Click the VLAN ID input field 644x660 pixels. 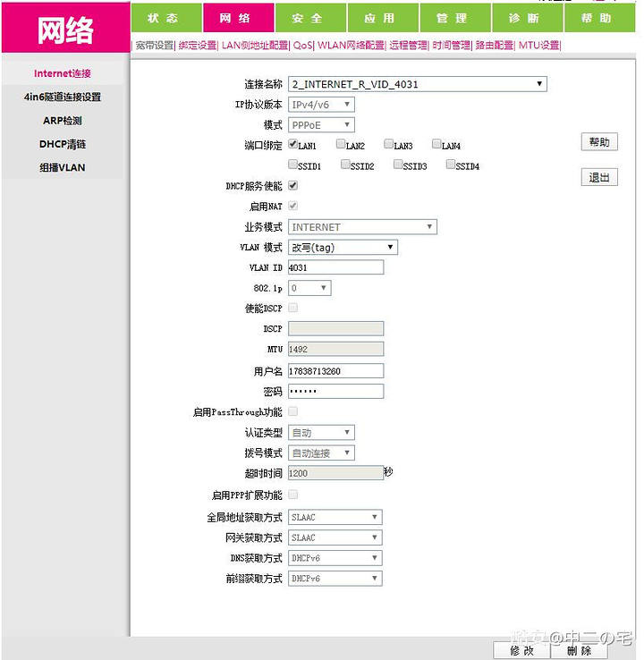point(335,267)
